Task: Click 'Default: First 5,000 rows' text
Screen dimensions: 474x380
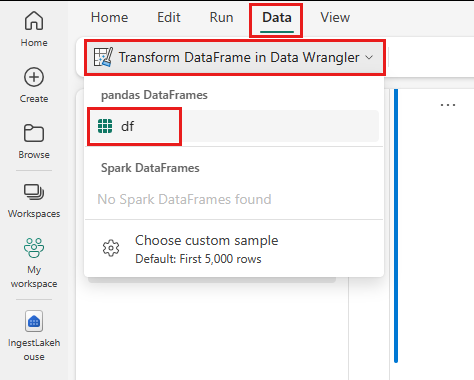Action: click(x=198, y=259)
